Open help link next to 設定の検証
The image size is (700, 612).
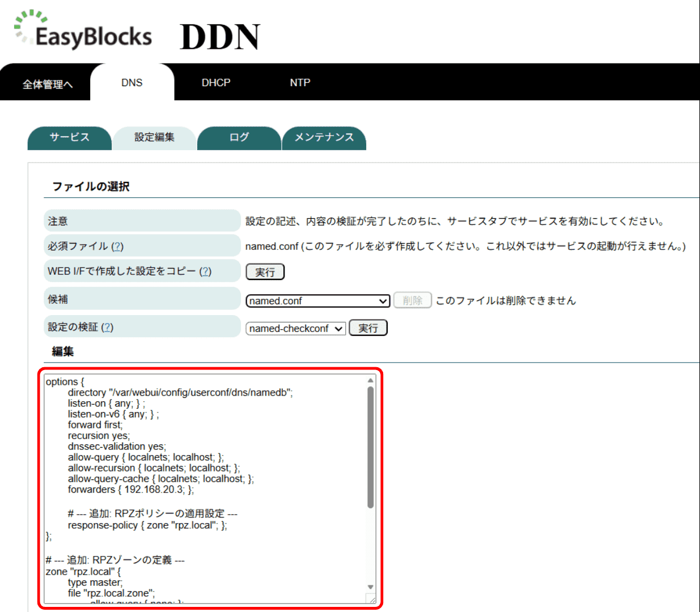(107, 328)
